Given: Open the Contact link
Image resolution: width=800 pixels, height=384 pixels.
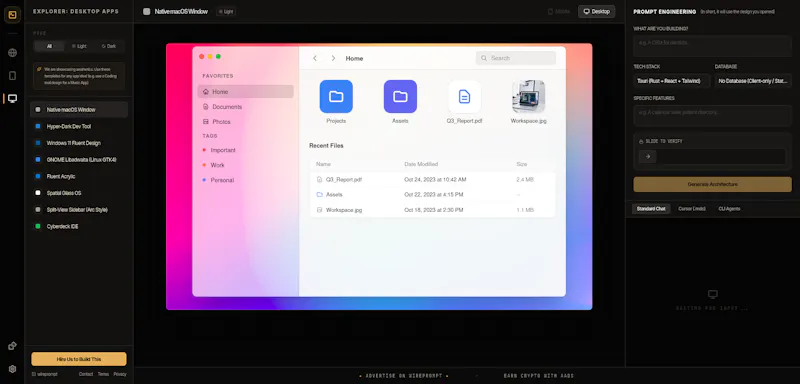Looking at the screenshot, I should pyautogui.click(x=86, y=374).
